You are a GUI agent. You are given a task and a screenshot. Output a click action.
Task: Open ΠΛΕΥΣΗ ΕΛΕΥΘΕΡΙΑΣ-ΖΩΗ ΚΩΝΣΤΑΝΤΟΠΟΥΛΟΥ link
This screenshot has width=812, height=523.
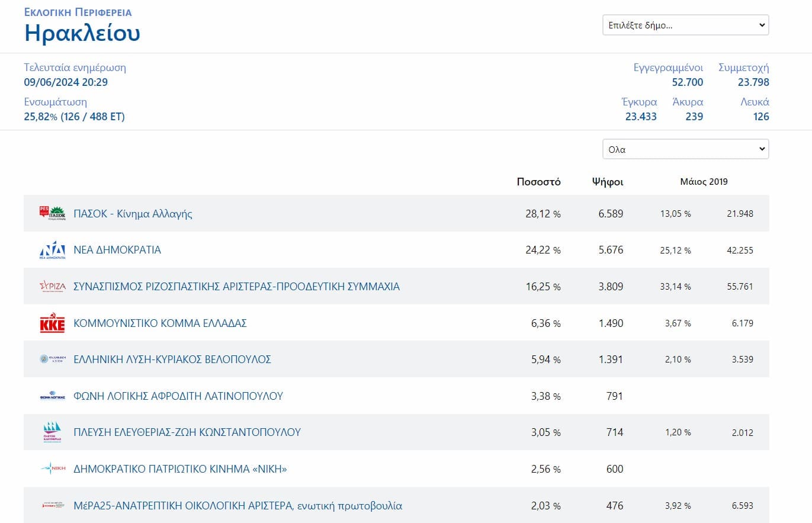point(187,432)
